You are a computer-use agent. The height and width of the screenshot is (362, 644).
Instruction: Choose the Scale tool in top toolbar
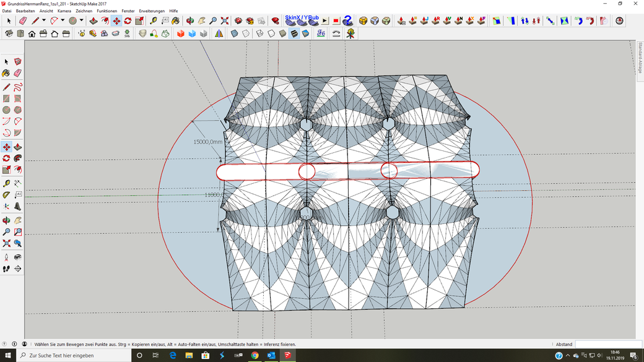click(139, 20)
